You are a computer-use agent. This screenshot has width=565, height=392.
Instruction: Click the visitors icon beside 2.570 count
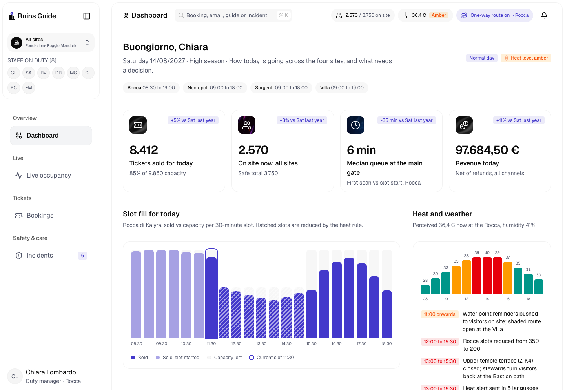pyautogui.click(x=339, y=15)
